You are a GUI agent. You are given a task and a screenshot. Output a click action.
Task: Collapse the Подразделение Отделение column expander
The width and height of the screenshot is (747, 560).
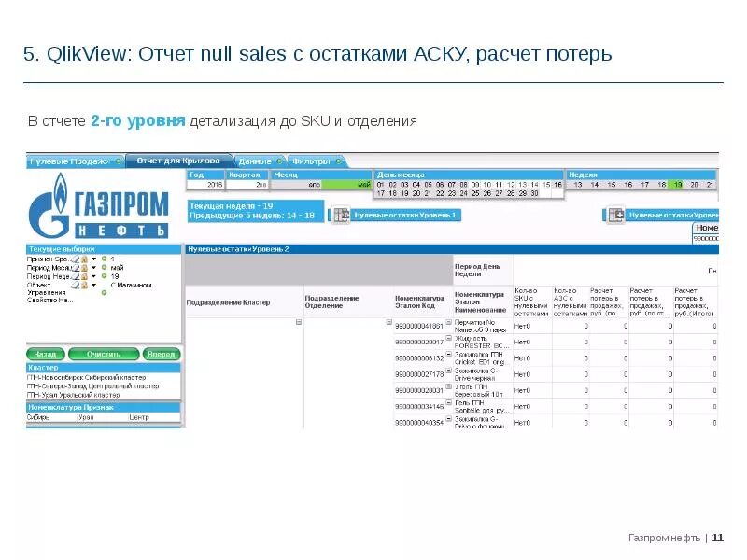coord(388,322)
